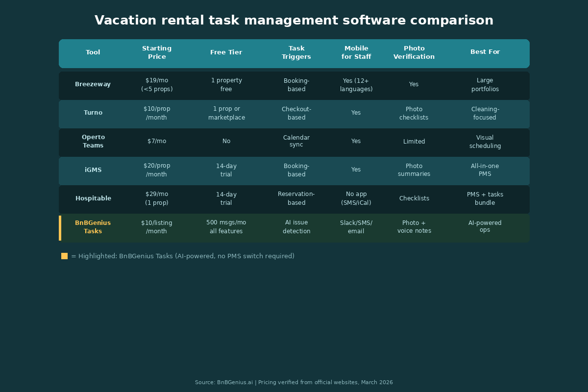Click 'Yes' for mobile in iGMS row
588x392 pixels.
pos(356,170)
